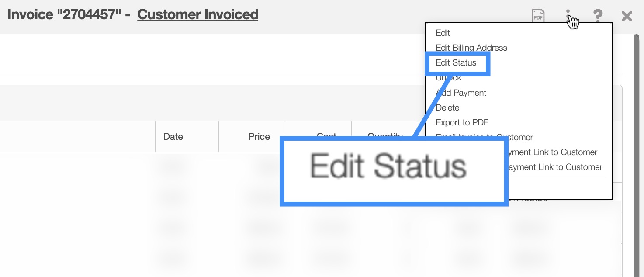Open the Customer Invoiced status link
Viewport: 644px width, 277px height.
[x=197, y=14]
